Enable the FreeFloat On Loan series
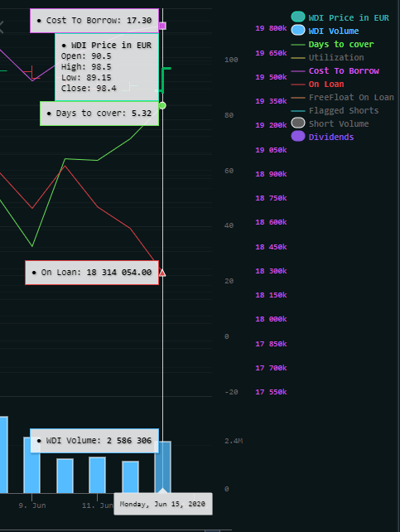The width and height of the screenshot is (400, 532). 342,98
